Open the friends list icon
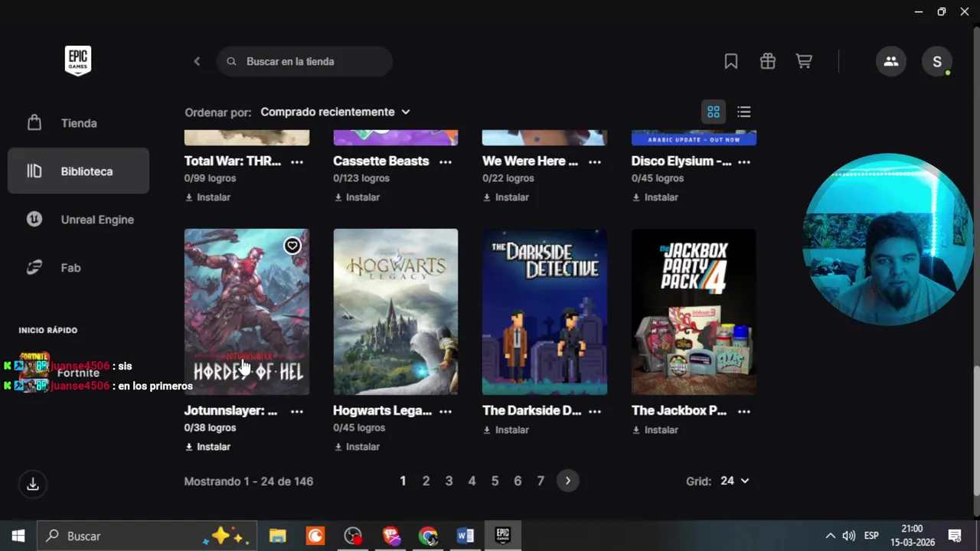This screenshot has width=980, height=551. 891,61
